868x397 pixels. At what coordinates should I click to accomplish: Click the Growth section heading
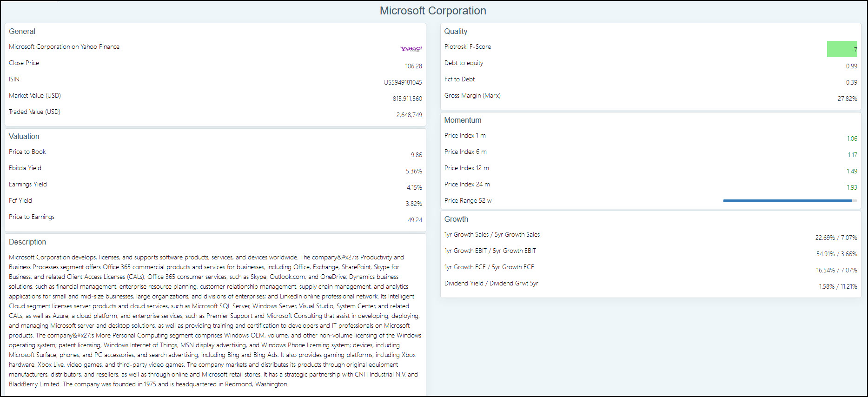tap(456, 219)
